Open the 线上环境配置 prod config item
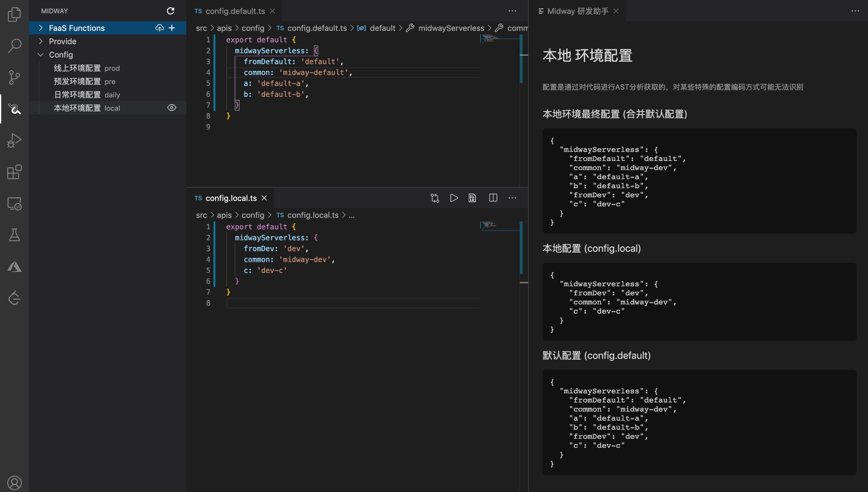This screenshot has width=868, height=492. pos(86,68)
